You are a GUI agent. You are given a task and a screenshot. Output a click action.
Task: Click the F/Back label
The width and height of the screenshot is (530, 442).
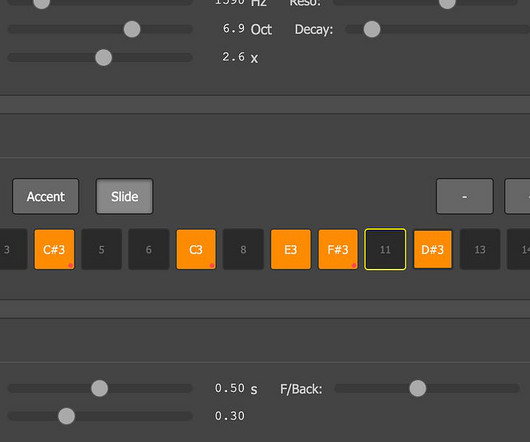(301, 389)
